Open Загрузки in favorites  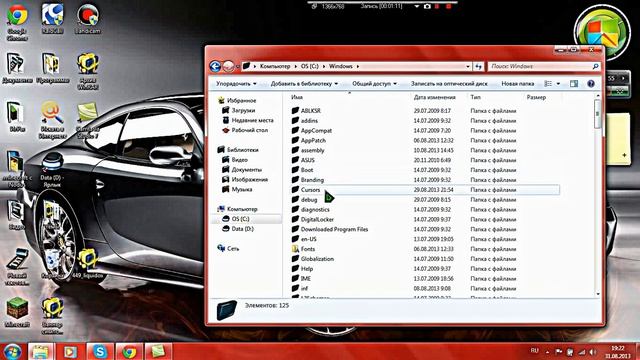pos(243,110)
